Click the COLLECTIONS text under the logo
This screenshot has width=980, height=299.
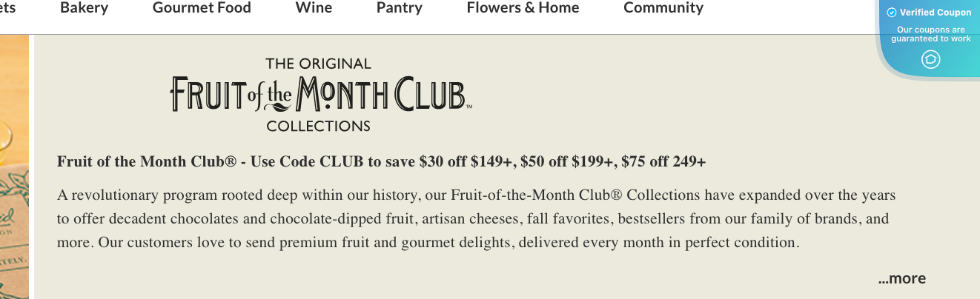pos(318,127)
